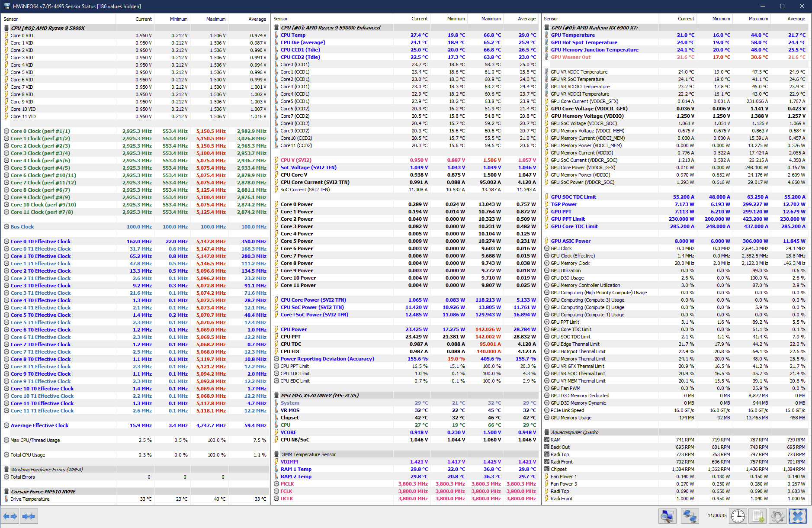Select the Fan Power 3 row
Screen dimensions: 812x528
tap(676, 484)
